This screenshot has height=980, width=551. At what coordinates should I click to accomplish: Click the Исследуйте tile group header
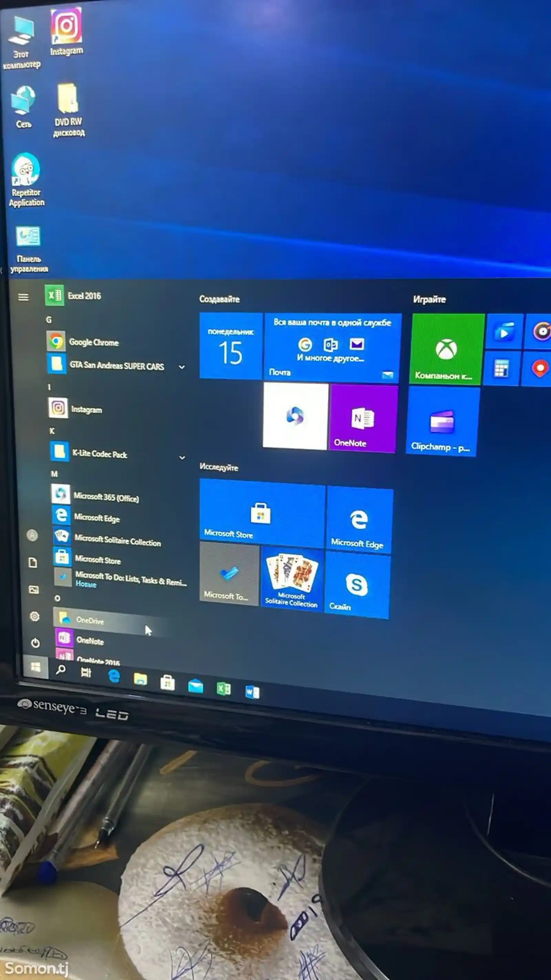[219, 467]
